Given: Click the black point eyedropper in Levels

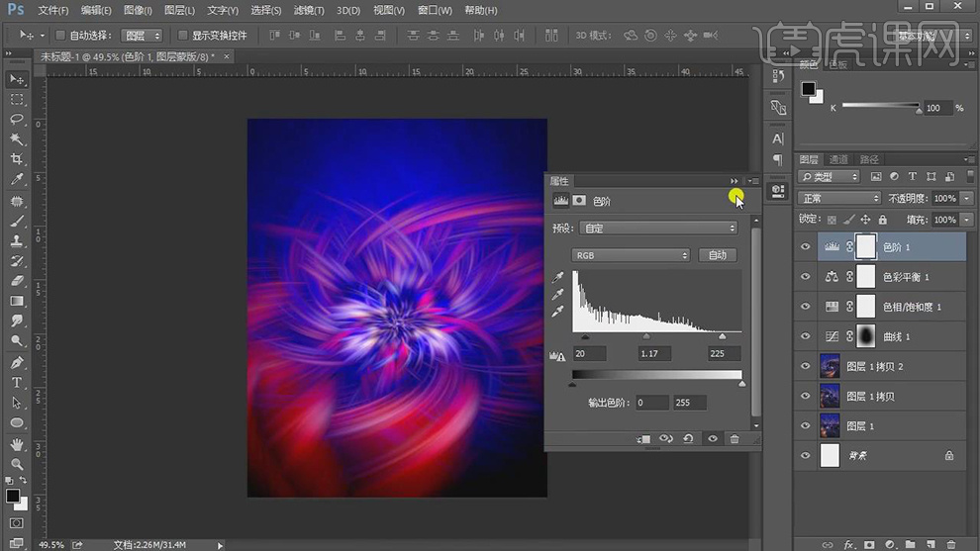Looking at the screenshot, I should coord(557,277).
